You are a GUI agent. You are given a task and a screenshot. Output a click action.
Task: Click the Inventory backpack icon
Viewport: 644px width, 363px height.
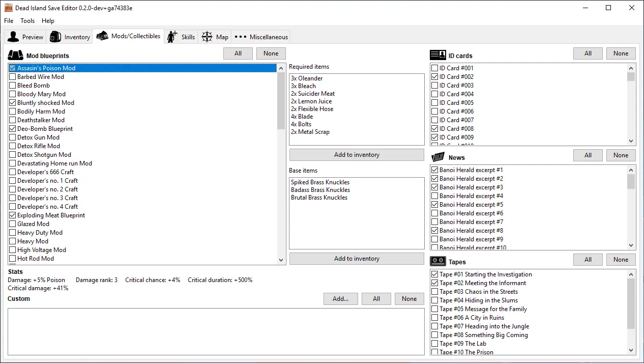(55, 37)
